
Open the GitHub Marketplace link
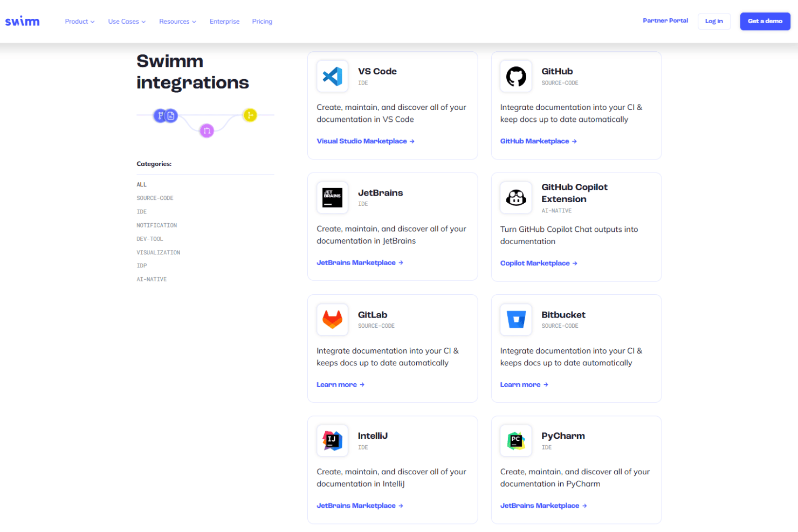tap(539, 141)
